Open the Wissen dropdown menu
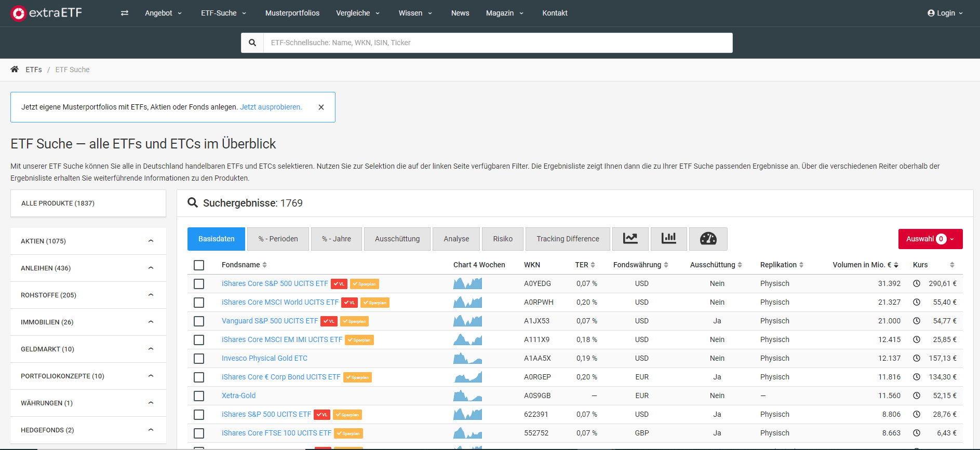 (415, 13)
